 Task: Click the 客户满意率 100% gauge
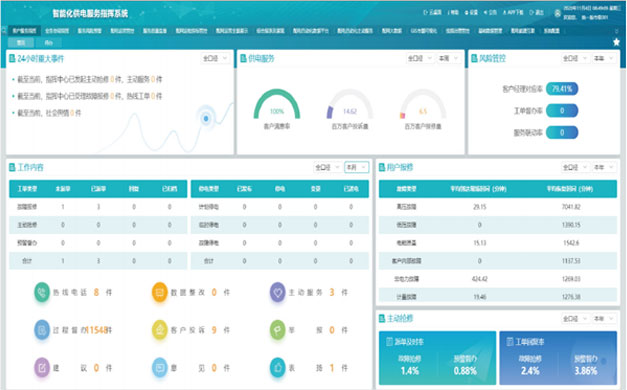pos(277,104)
